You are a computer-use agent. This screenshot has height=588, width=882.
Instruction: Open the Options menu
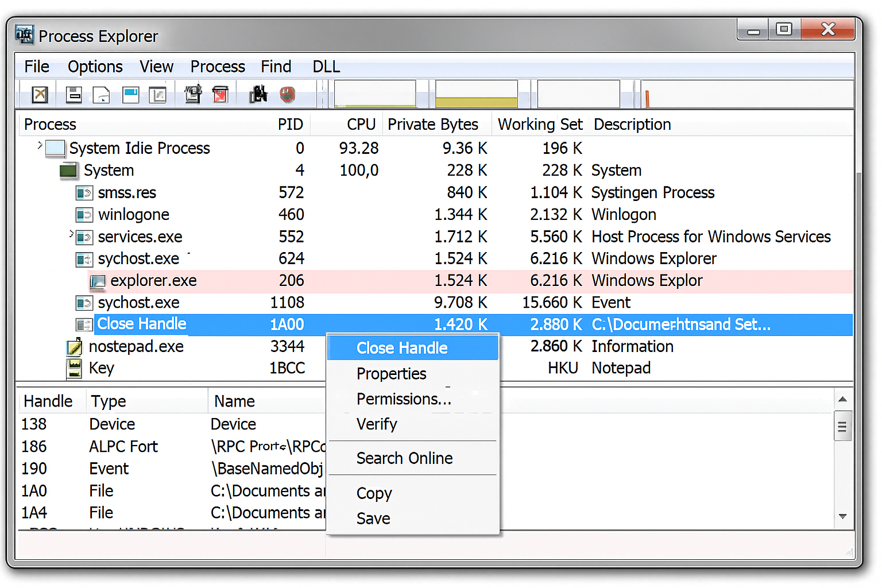click(x=95, y=67)
